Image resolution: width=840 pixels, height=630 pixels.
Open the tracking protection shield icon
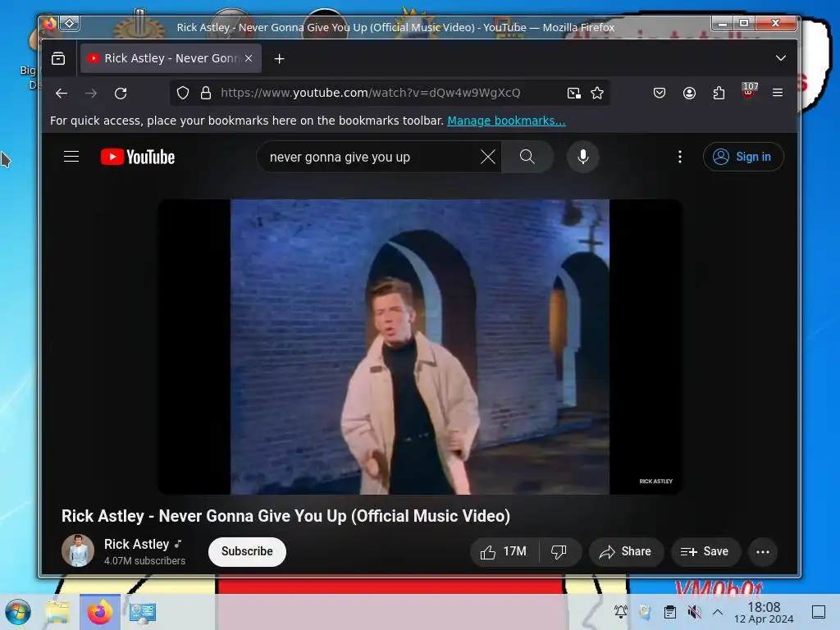pos(183,93)
